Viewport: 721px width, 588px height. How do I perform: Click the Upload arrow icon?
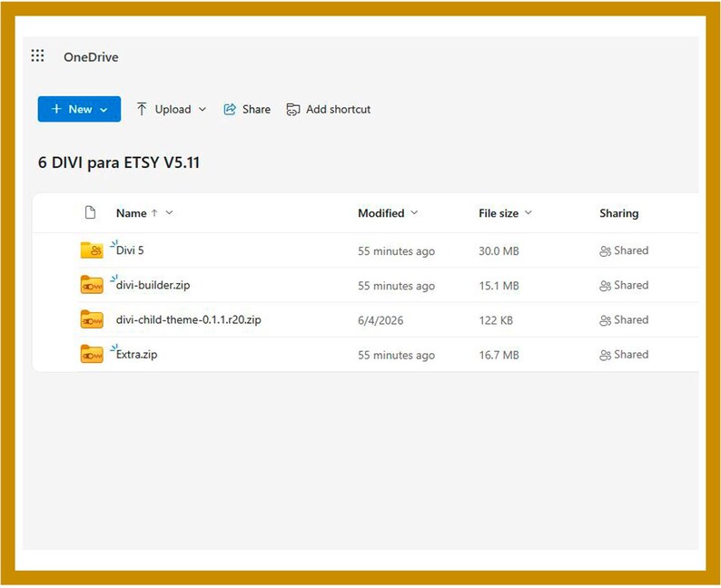[142, 109]
